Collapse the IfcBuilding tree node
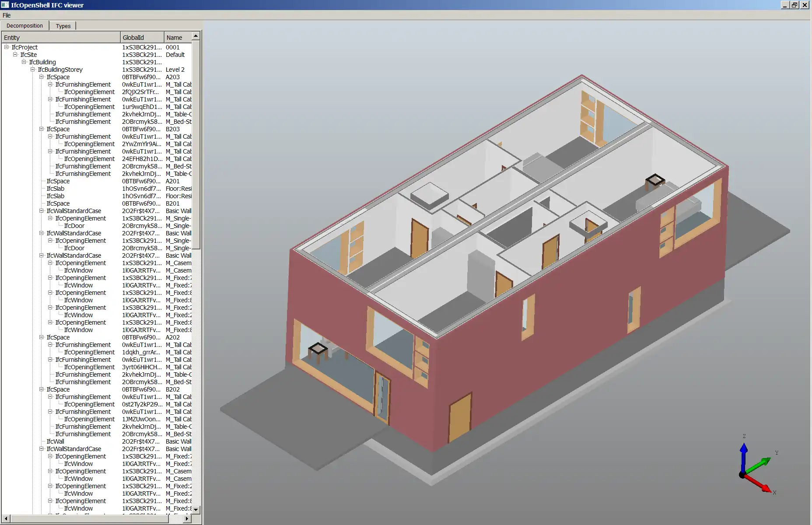Image resolution: width=812 pixels, height=525 pixels. point(24,62)
